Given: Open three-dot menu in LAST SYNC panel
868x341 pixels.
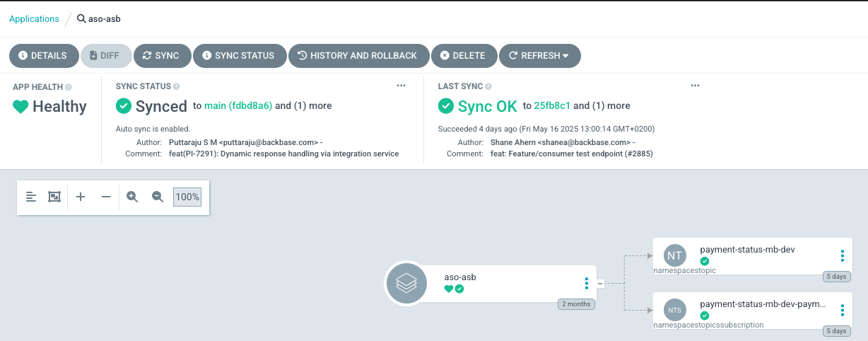Looking at the screenshot, I should pos(696,86).
